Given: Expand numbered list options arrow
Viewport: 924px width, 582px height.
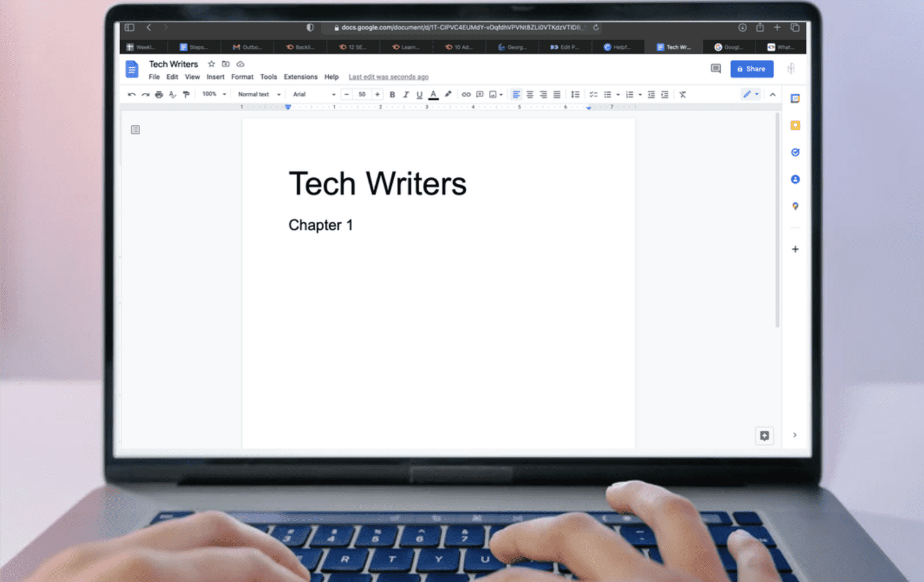Looking at the screenshot, I should (640, 95).
